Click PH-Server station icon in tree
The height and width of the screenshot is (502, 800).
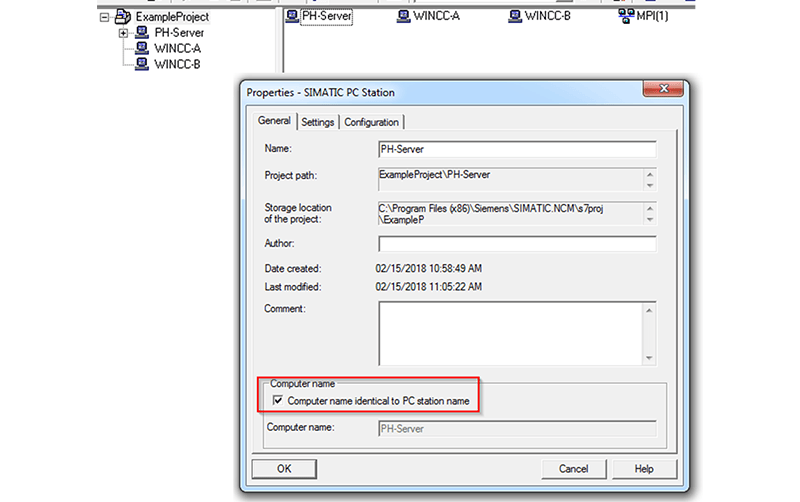click(141, 33)
